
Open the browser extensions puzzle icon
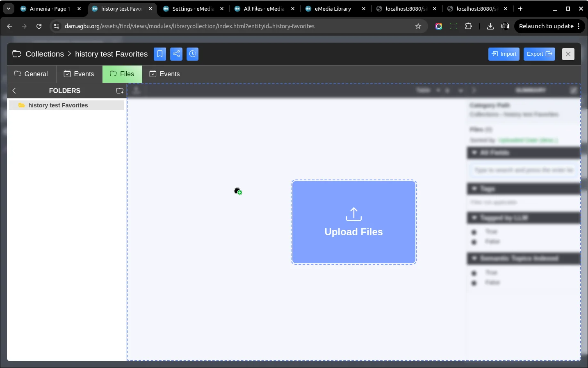coord(468,26)
